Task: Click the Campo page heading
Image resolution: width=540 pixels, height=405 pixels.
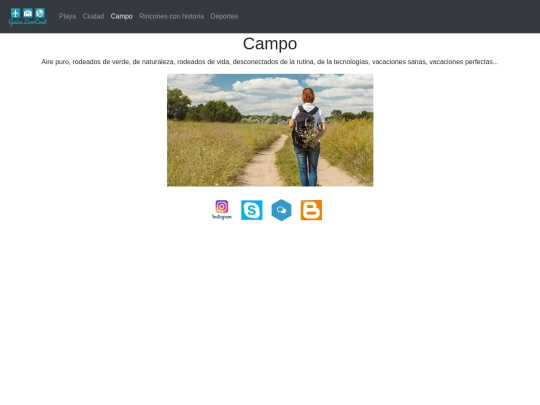Action: 270,44
